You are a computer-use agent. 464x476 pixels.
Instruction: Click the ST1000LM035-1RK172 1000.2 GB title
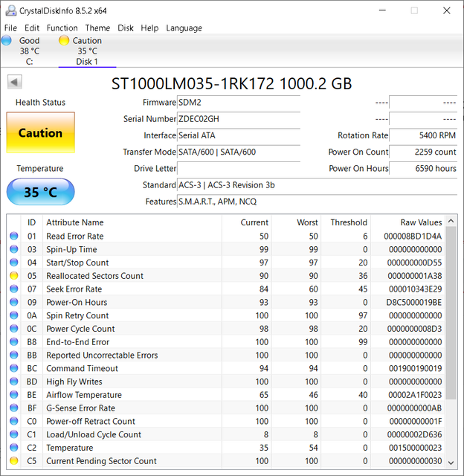[231, 83]
